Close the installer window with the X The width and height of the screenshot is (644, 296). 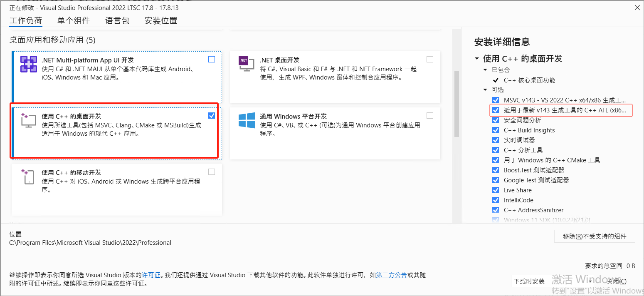pos(637,7)
